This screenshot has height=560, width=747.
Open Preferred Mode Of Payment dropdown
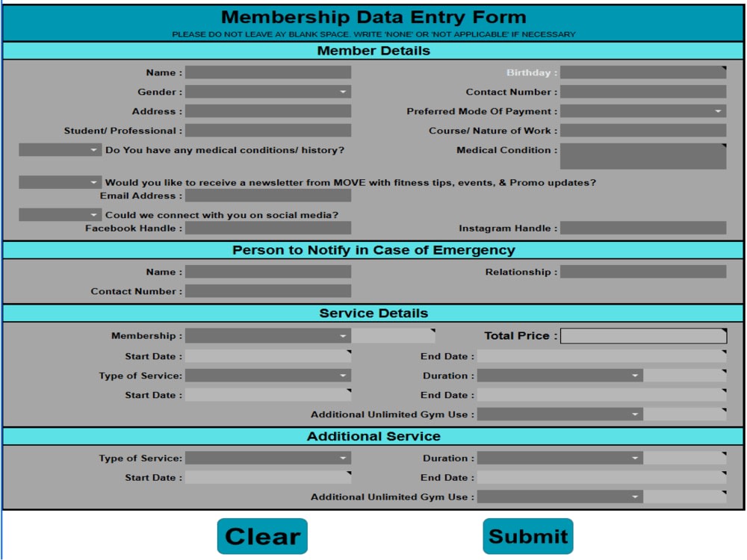[643, 111]
